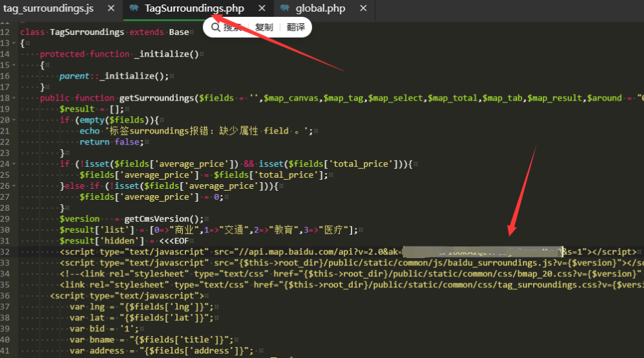Image resolution: width=644 pixels, height=358 pixels.
Task: Fold the empty($fields) if block, line 20
Action: [15, 120]
